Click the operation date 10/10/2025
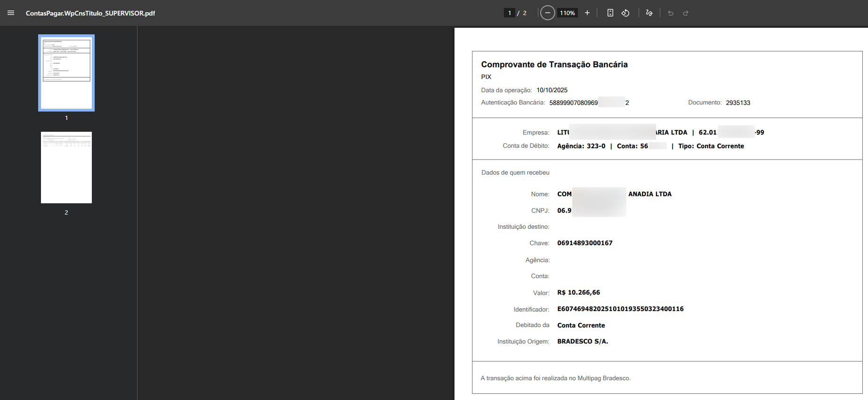Image resolution: width=868 pixels, height=400 pixels. tap(552, 90)
